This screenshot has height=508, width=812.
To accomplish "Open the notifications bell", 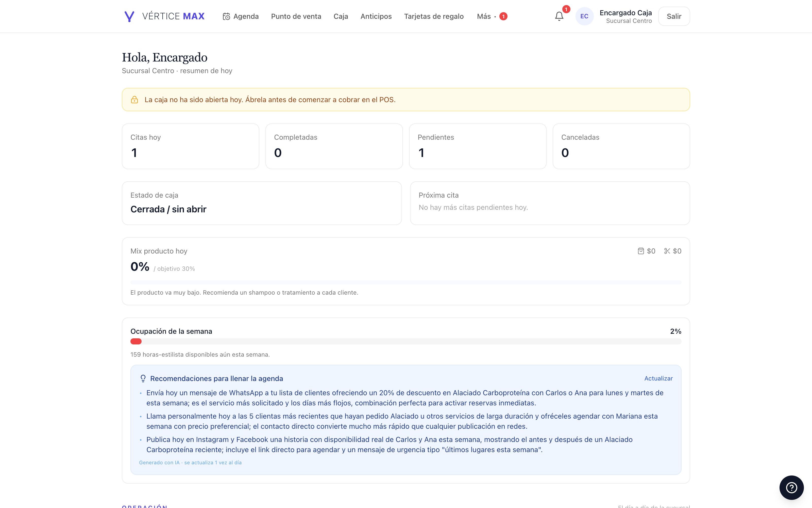I will pos(559,17).
